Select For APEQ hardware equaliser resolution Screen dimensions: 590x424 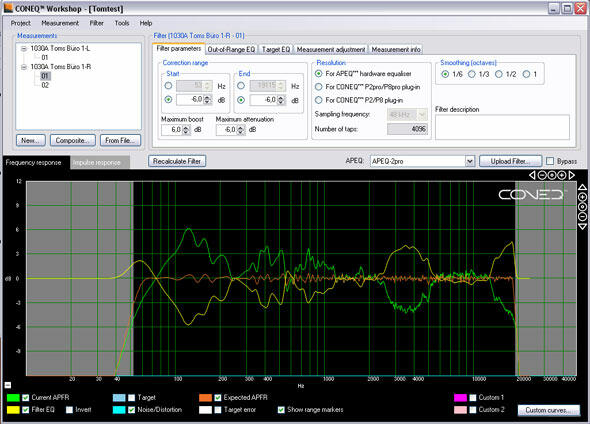tap(319, 73)
